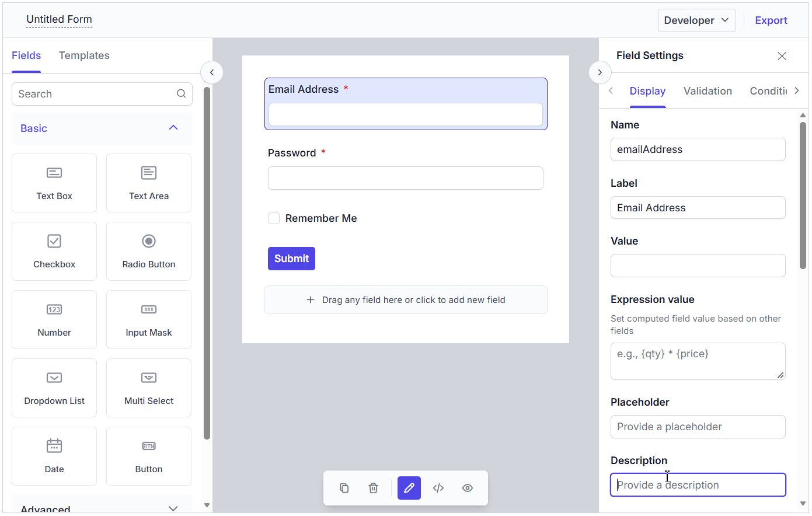The height and width of the screenshot is (516, 812).
Task: Click drag-or-add new field area
Action: click(x=406, y=300)
